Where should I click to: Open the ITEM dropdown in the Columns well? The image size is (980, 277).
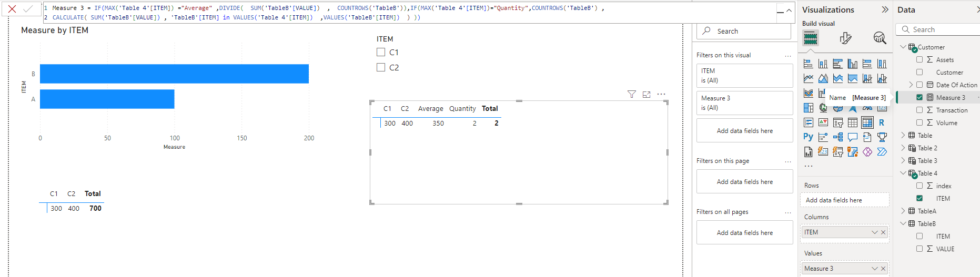(x=874, y=232)
